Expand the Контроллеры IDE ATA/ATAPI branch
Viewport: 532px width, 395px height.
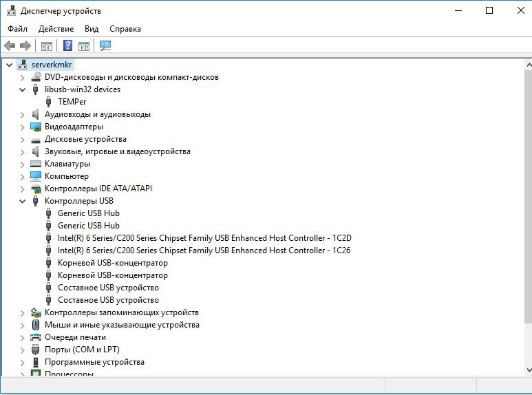coord(23,189)
